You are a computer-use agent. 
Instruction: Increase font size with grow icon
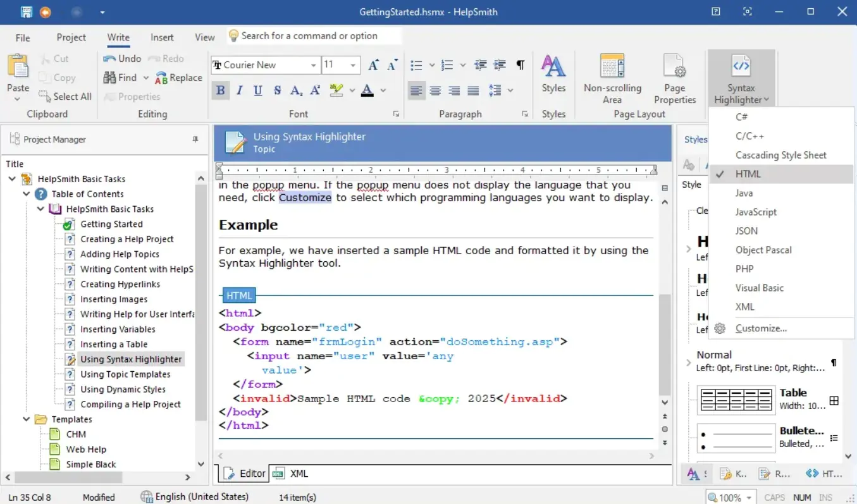(x=374, y=65)
